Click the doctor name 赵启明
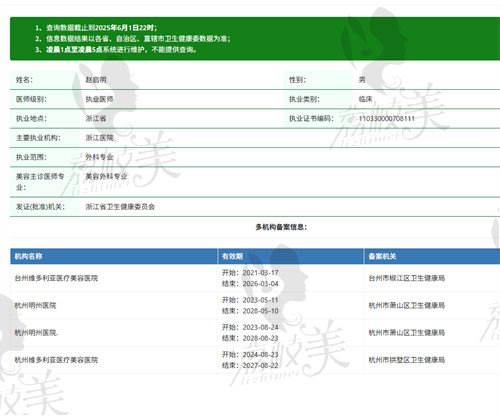 pos(96,80)
